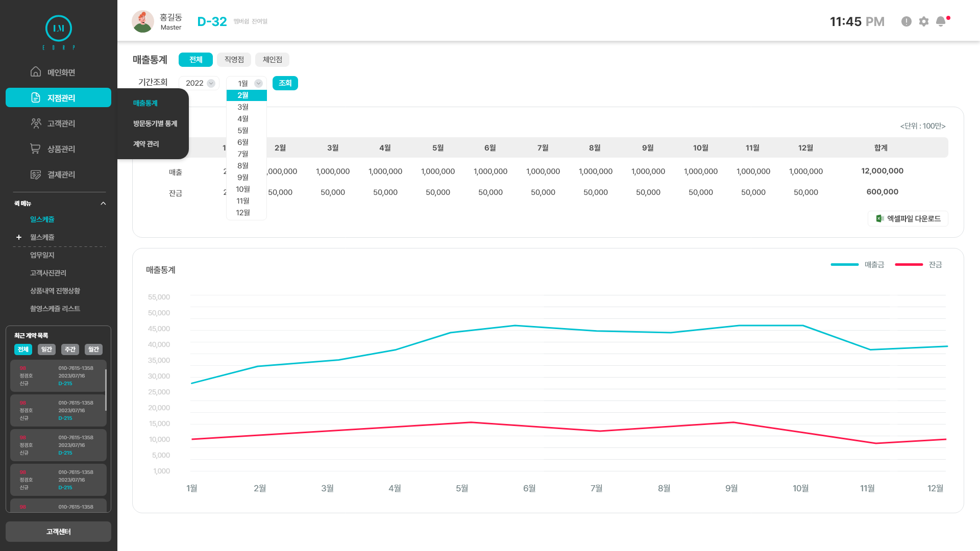Viewport: 980px width, 551px height.
Task: Download Excel file with 엑셀파일 다운로드
Action: coord(908,218)
